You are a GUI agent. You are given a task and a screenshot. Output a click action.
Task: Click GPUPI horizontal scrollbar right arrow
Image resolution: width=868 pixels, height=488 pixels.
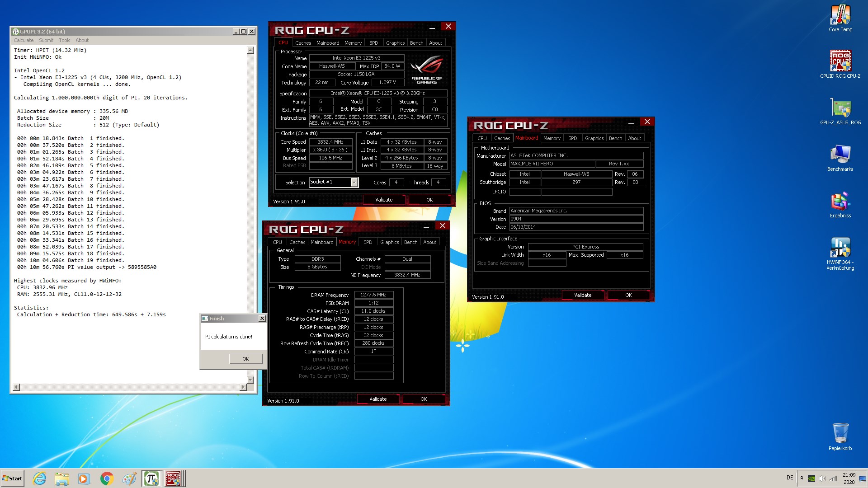(243, 387)
